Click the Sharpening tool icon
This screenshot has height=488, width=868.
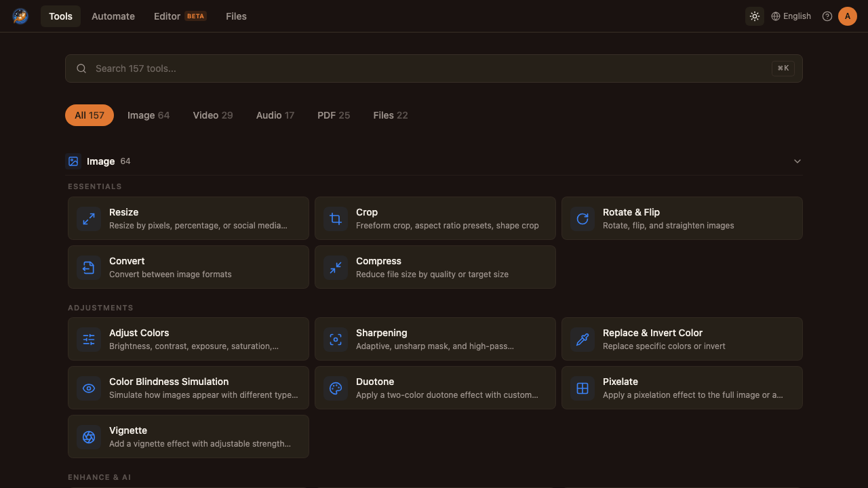click(336, 339)
